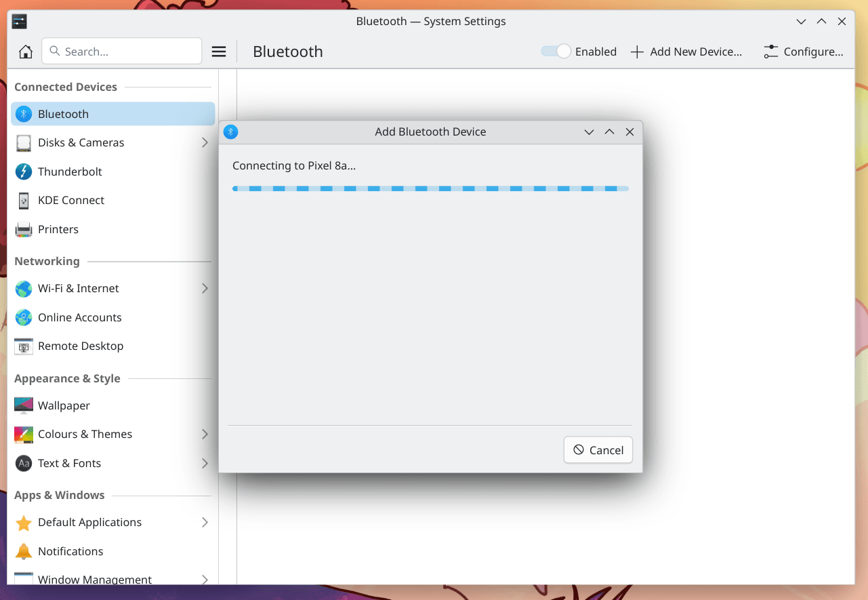
Task: Select the Printers icon
Action: point(23,229)
